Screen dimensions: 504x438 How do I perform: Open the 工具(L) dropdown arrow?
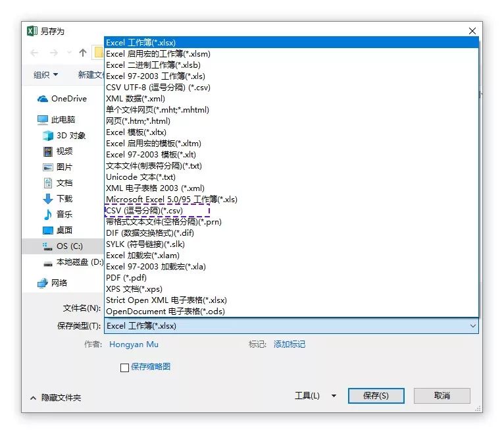coord(334,396)
